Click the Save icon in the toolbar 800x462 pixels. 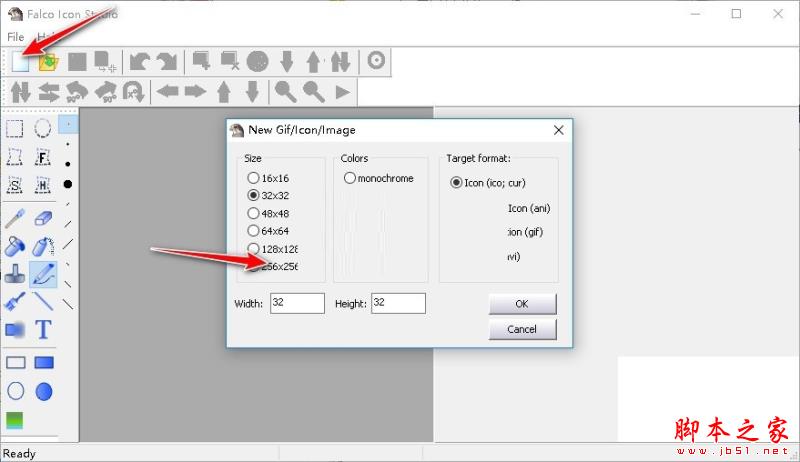pos(77,62)
